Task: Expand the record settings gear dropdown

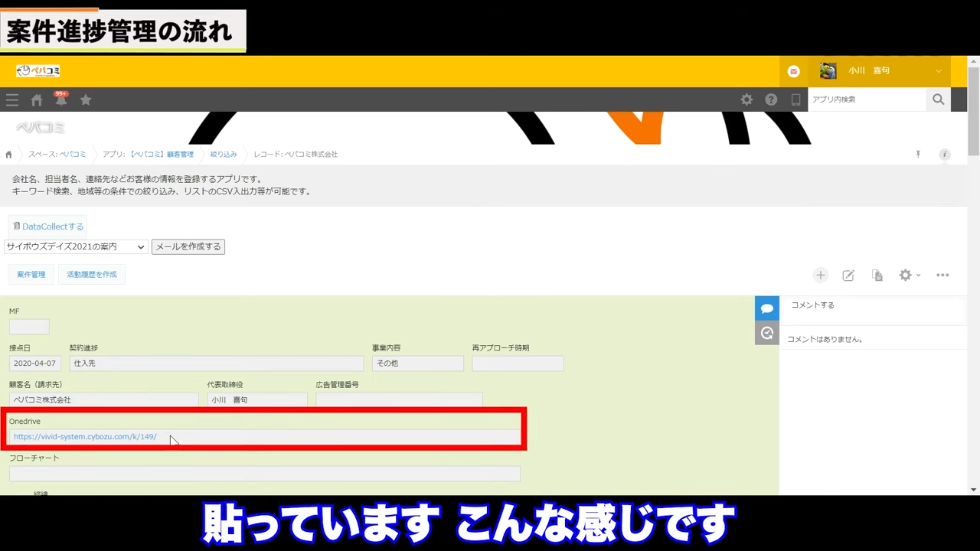Action: pyautogui.click(x=909, y=275)
